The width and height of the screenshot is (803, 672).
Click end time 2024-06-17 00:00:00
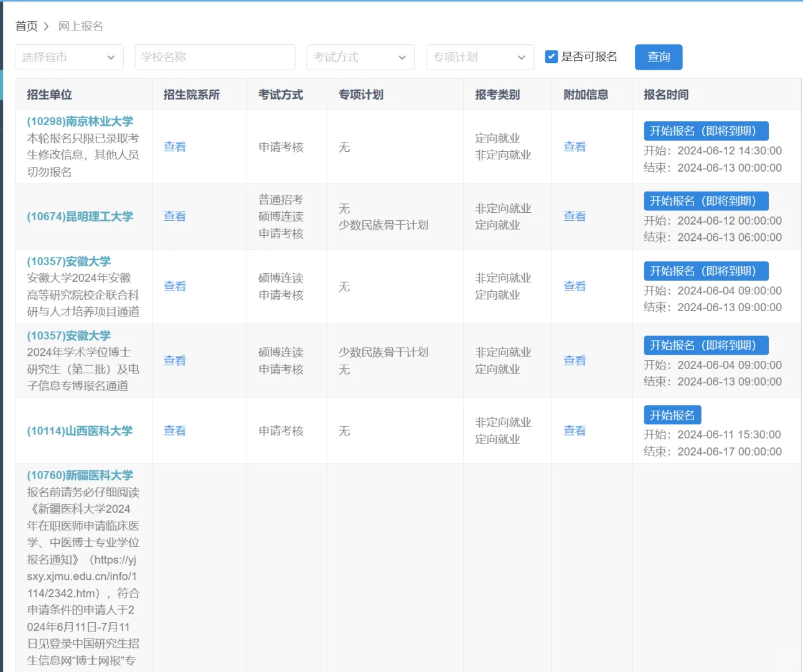coord(730,452)
